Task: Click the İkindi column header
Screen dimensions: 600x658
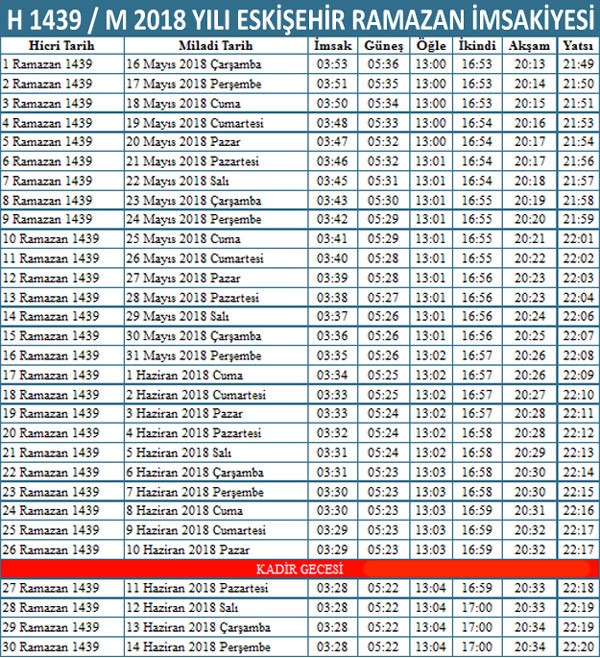Action: coord(477,46)
